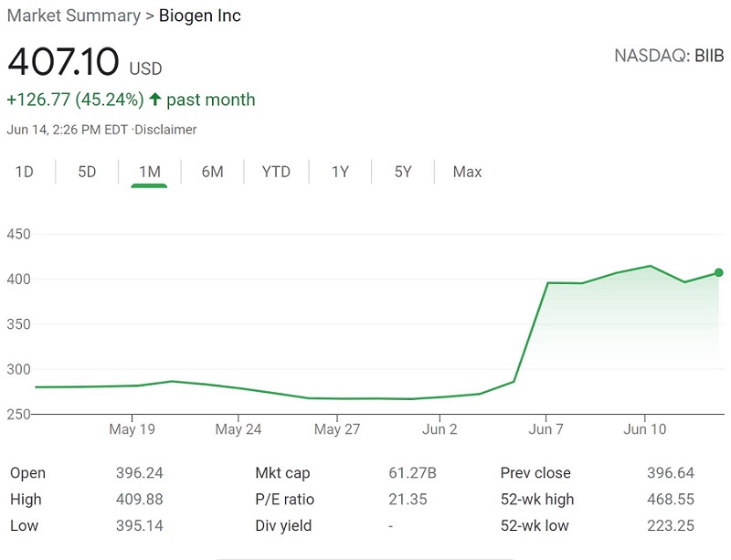Click the 52-wk high value 468.55

pos(671,500)
